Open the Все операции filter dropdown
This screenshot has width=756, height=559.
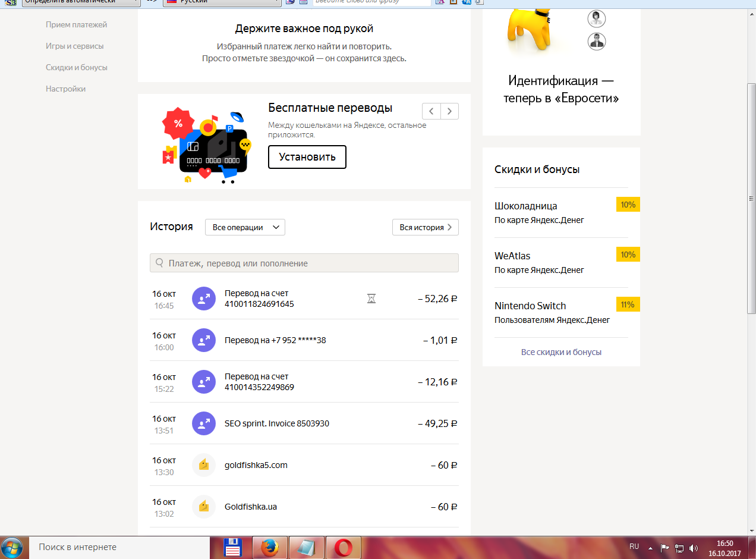(245, 227)
